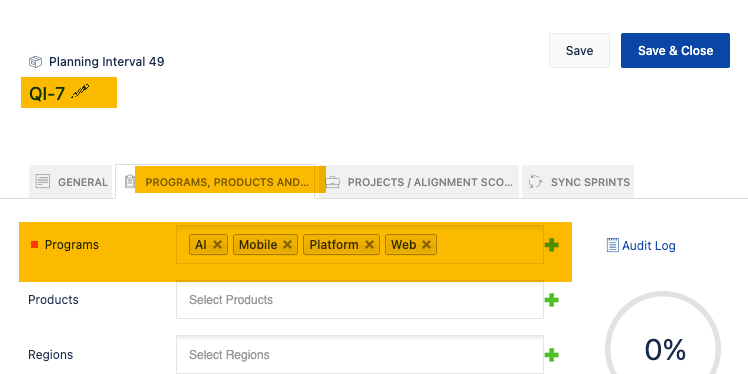Click the Sync Sprints circular arrows icon

click(x=535, y=182)
